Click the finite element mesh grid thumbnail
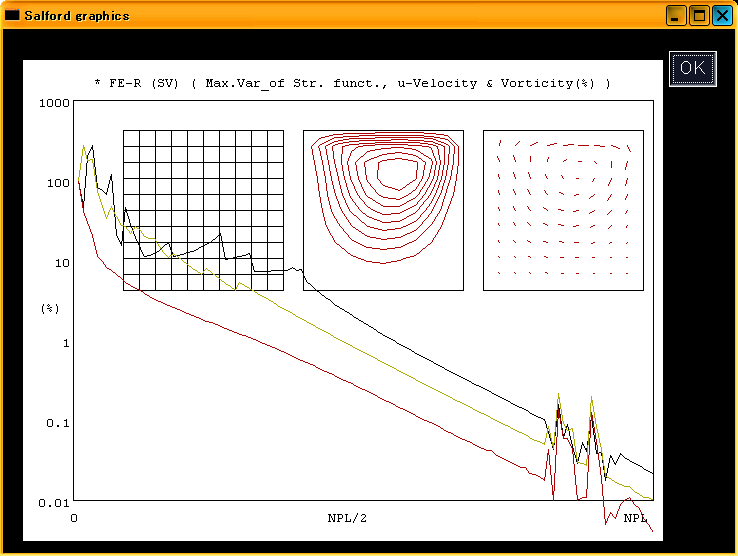The height and width of the screenshot is (556, 738). click(x=203, y=210)
